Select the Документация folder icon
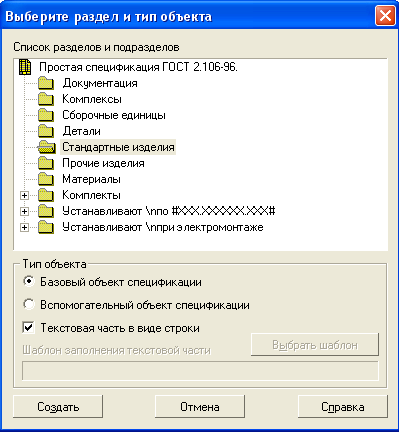The height and width of the screenshot is (432, 399). [46, 83]
